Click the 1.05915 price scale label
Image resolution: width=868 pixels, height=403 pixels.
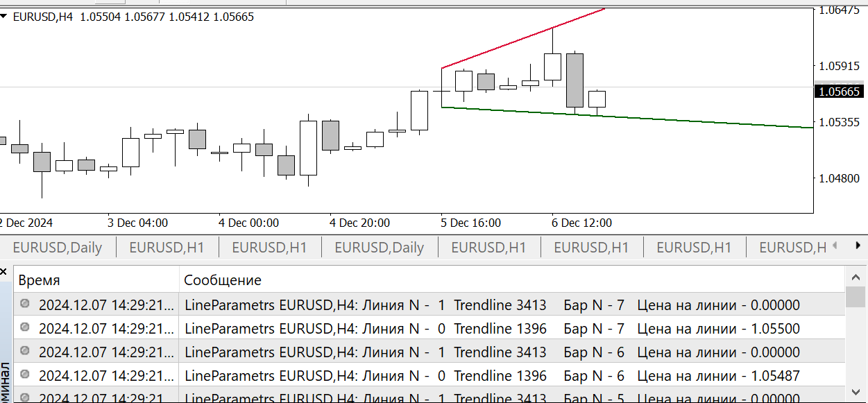pos(840,66)
